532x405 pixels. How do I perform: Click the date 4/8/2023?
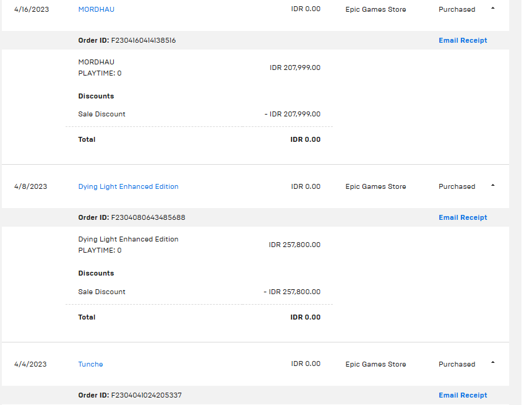(30, 186)
